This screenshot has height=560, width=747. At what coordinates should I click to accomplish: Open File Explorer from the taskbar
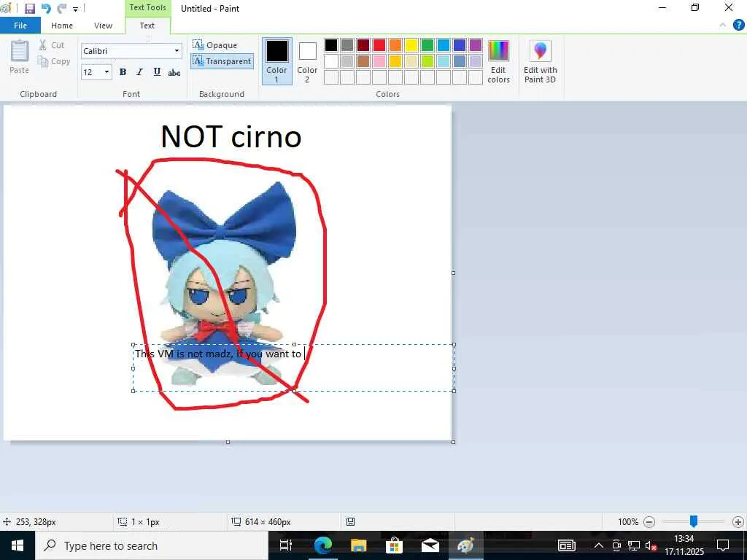[358, 545]
